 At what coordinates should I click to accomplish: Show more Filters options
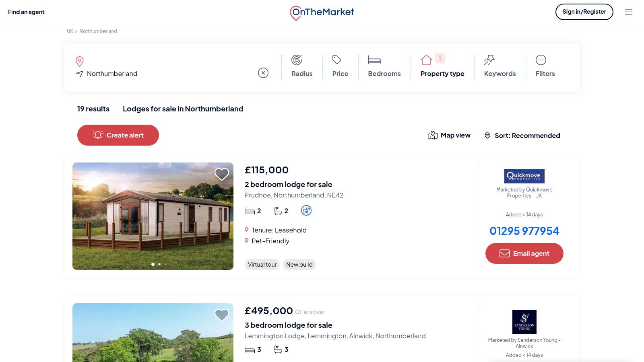(545, 67)
